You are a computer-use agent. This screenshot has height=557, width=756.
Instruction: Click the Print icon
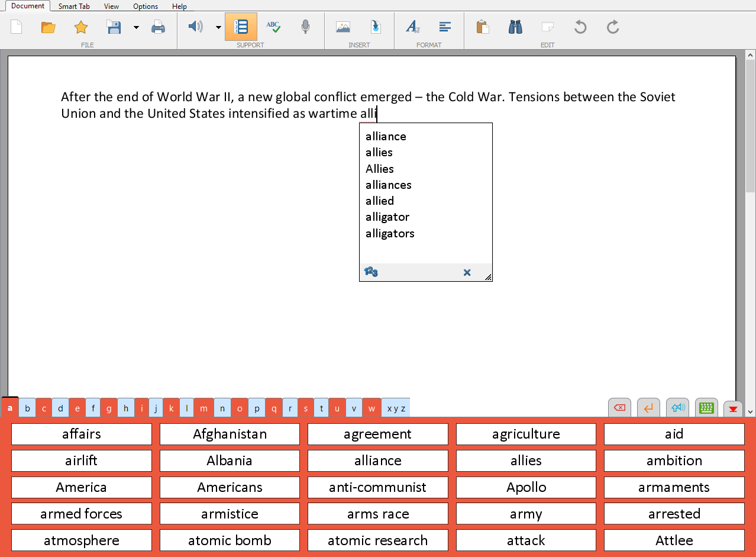(158, 27)
